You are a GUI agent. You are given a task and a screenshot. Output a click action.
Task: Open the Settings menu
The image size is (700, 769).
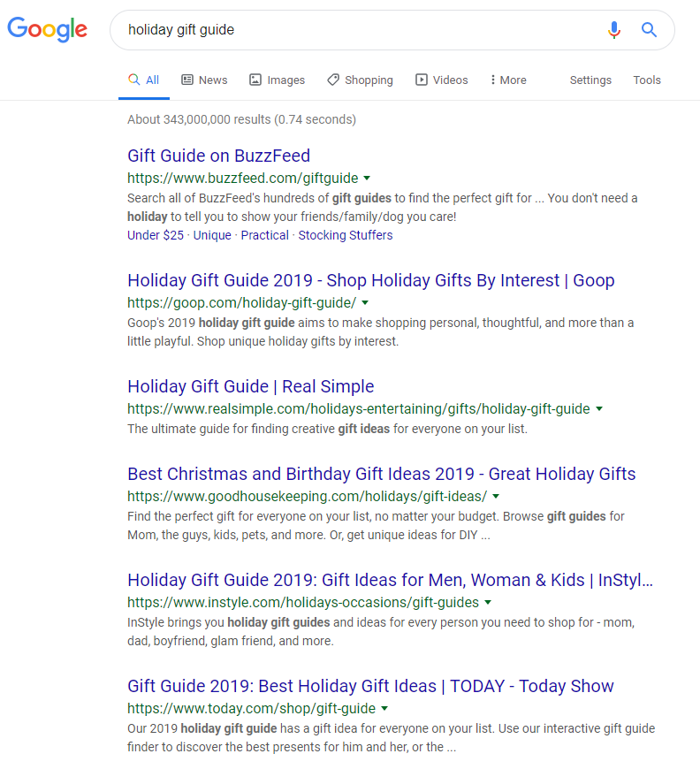590,80
